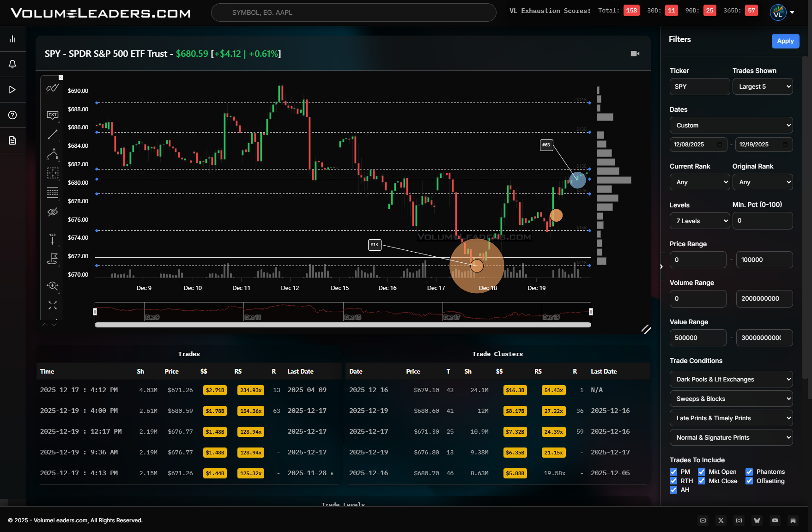This screenshot has height=532, width=812.
Task: Select the TXT annotation tool
Action: click(x=52, y=115)
